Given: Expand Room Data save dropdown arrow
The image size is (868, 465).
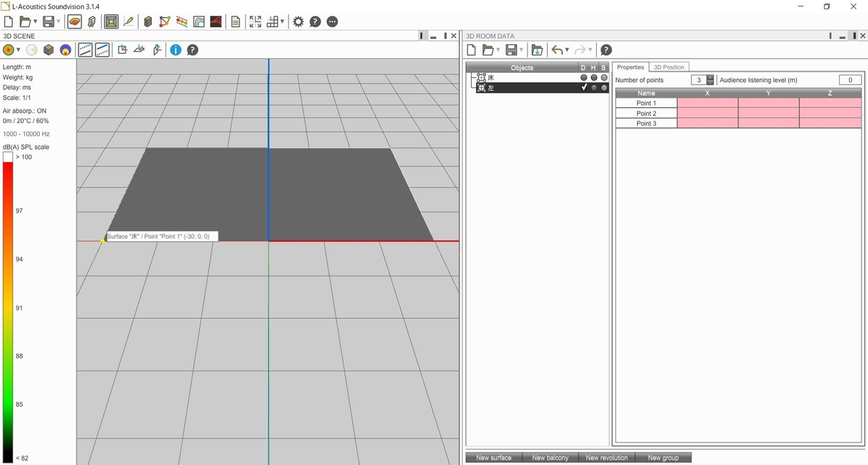Looking at the screenshot, I should pos(521,51).
